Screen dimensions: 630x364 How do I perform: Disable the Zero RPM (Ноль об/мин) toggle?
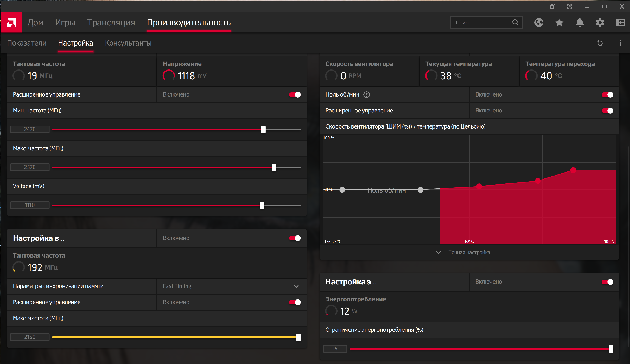[x=607, y=95]
